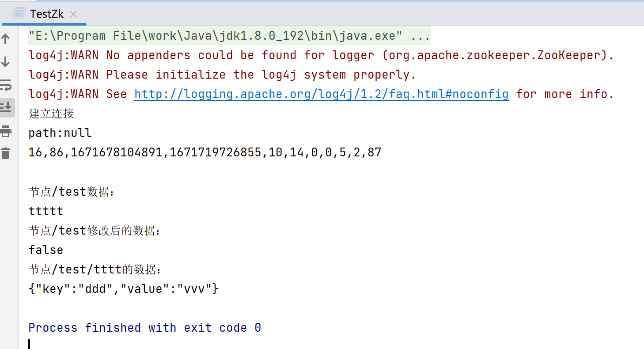This screenshot has width=644, height=349.
Task: Toggle soft-wrap icon in console sidebar
Action: pyautogui.click(x=5, y=84)
